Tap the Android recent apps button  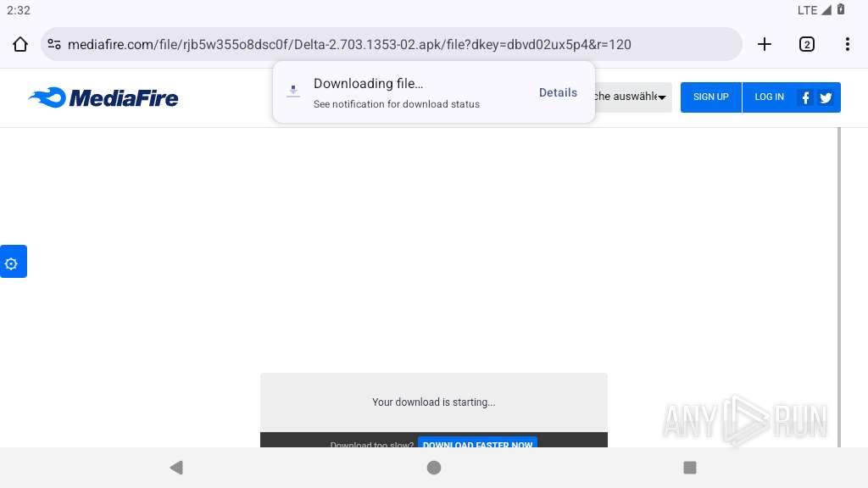point(690,468)
